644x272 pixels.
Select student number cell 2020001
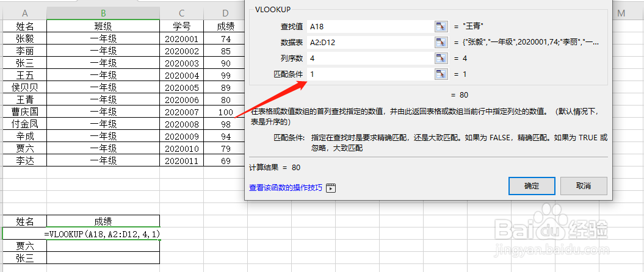coord(181,39)
